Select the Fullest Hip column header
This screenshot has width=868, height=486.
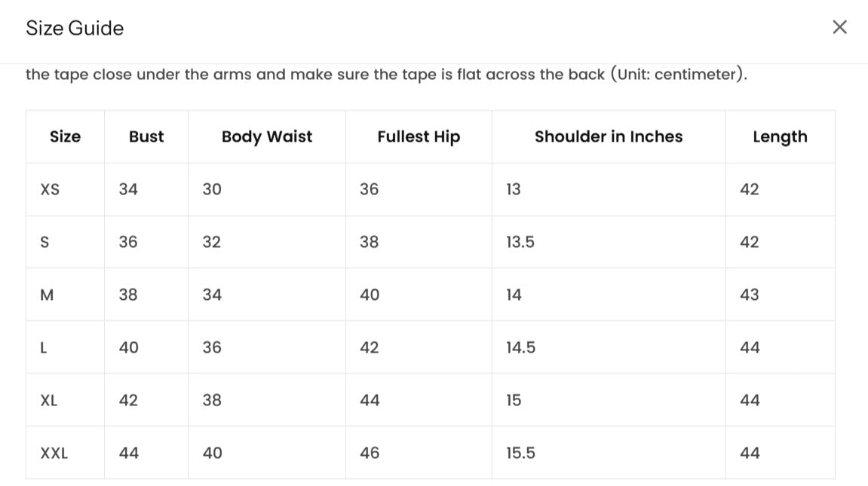419,137
